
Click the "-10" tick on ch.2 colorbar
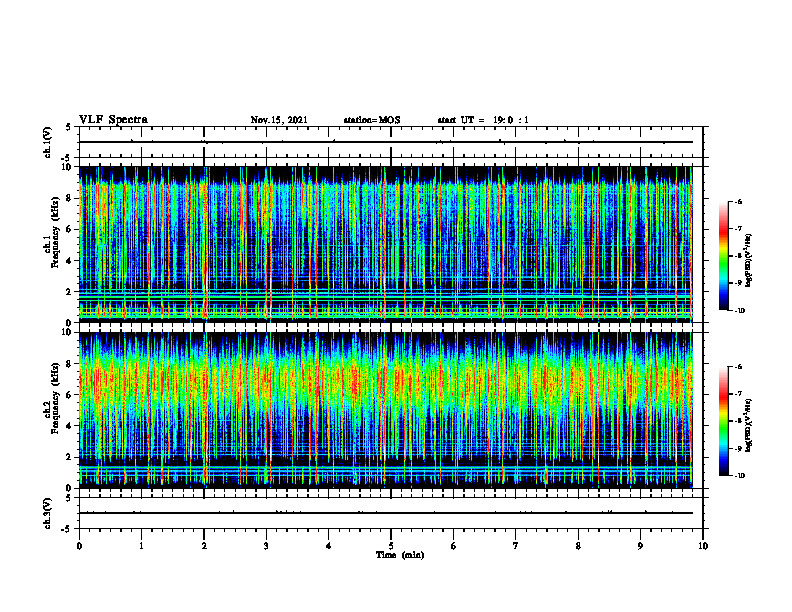[739, 476]
